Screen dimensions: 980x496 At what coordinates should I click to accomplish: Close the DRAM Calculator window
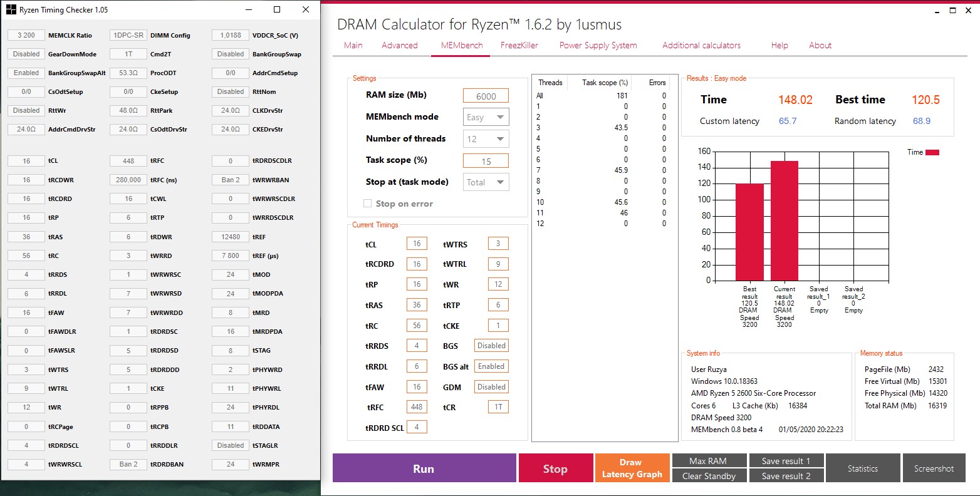[969, 11]
